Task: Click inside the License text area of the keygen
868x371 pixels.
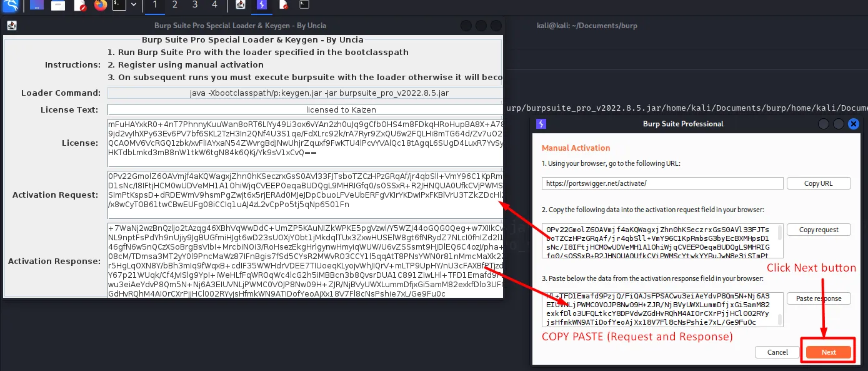Action: tap(305, 142)
